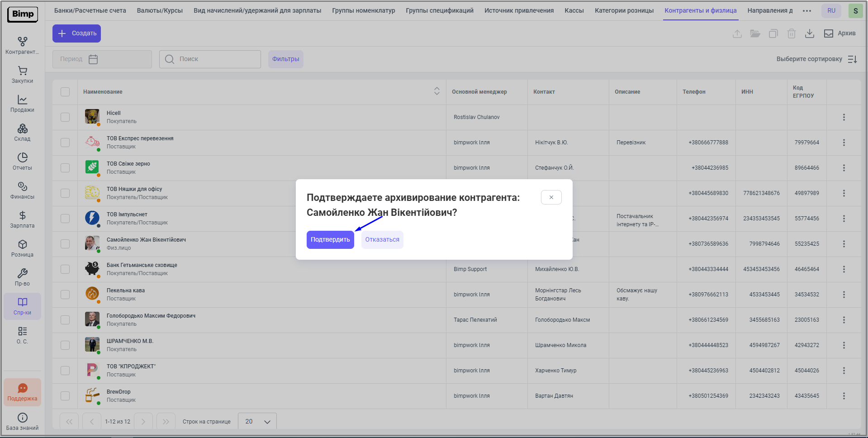The width and height of the screenshot is (868, 438).
Task: Click the Поддержка support chat icon
Action: (22, 392)
